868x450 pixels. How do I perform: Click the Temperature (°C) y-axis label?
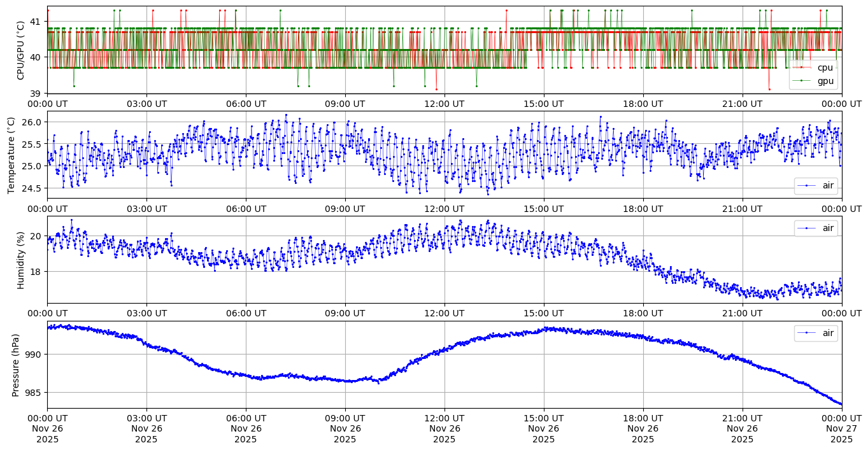click(11, 155)
